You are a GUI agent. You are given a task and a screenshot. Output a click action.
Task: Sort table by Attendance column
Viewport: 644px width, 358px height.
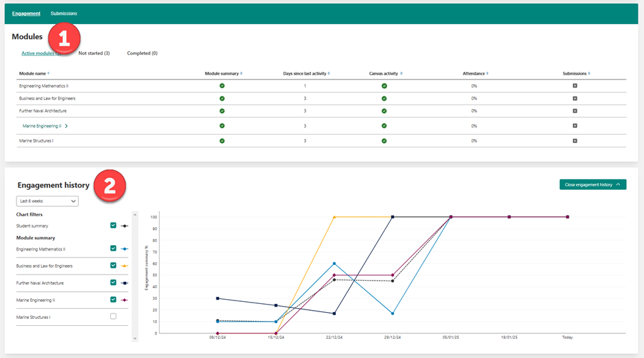[x=486, y=73]
